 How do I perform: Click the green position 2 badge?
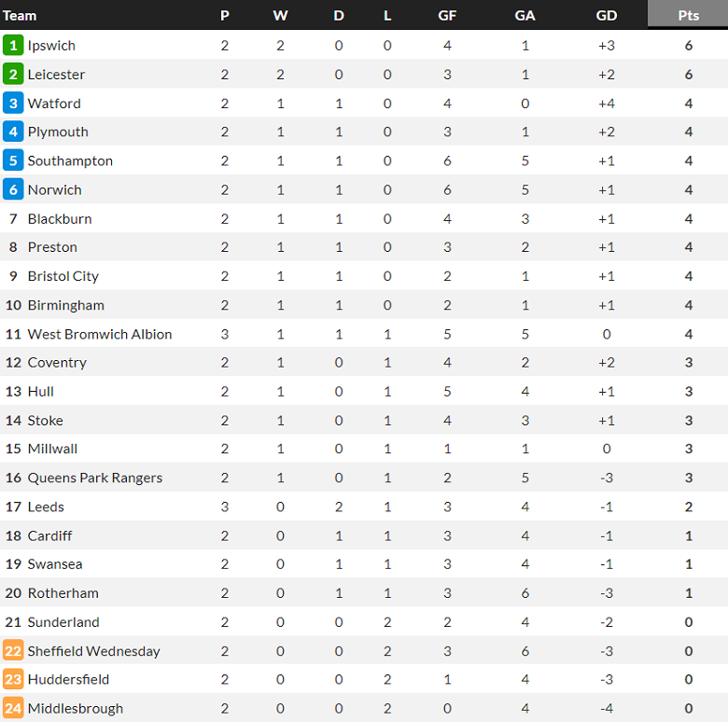(13, 75)
